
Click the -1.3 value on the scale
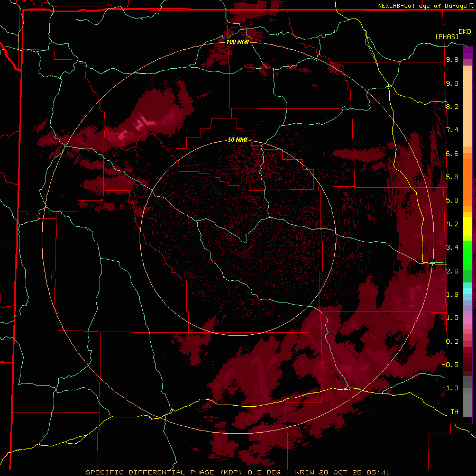450,388
